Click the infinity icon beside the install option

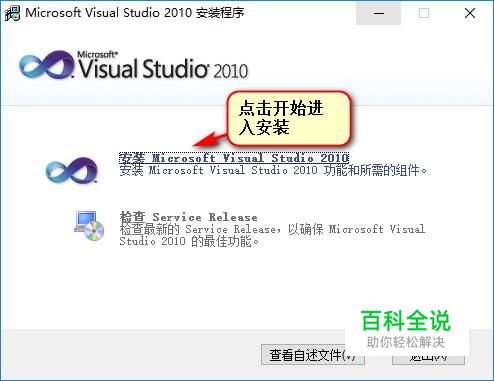72,171
